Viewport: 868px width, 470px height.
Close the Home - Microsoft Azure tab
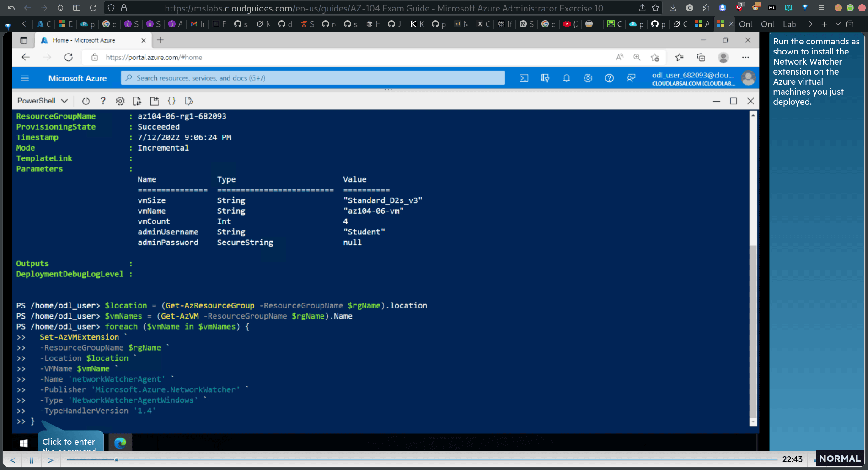144,40
